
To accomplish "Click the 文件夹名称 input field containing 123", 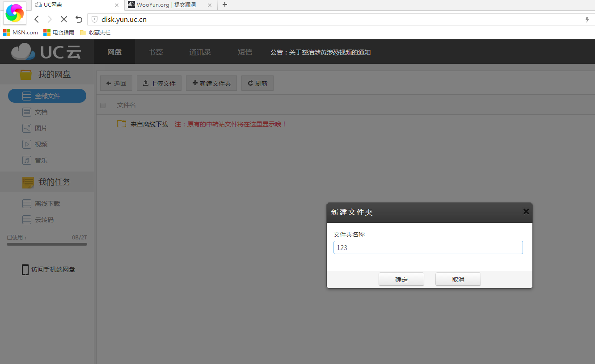I will [x=428, y=247].
